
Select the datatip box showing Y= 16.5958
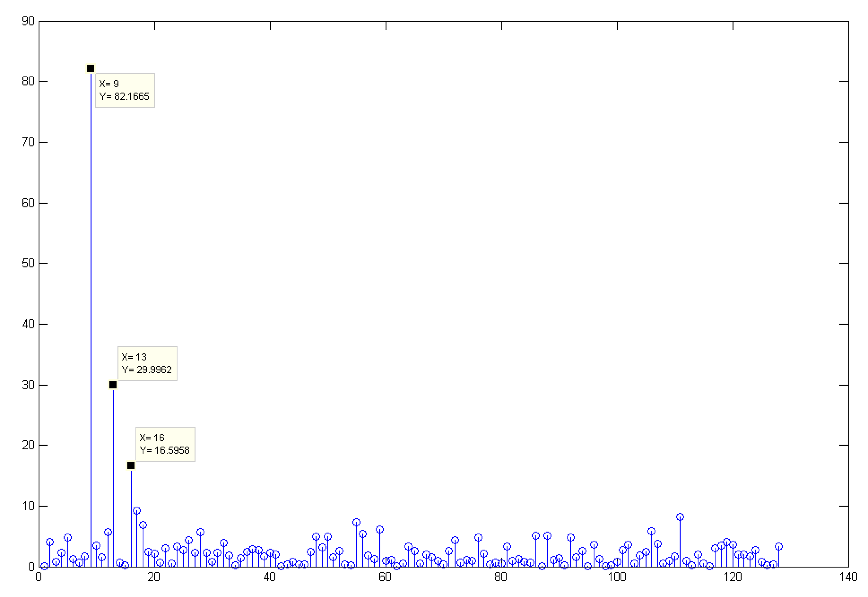[165, 444]
